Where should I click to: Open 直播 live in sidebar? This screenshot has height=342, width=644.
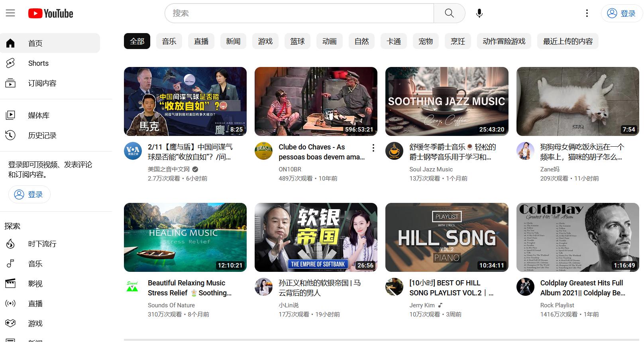(50, 303)
